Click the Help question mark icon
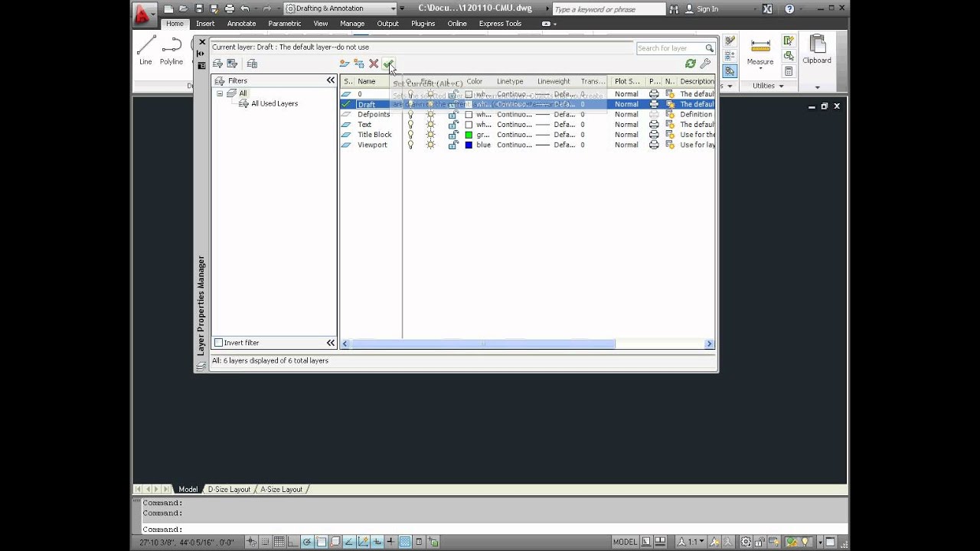Image resolution: width=980 pixels, height=551 pixels. (x=789, y=9)
